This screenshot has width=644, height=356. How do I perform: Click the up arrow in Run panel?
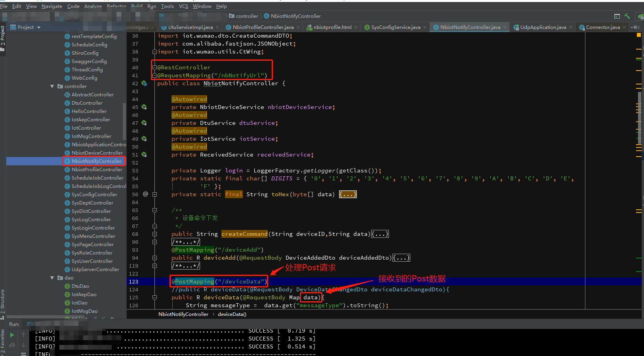[23, 335]
